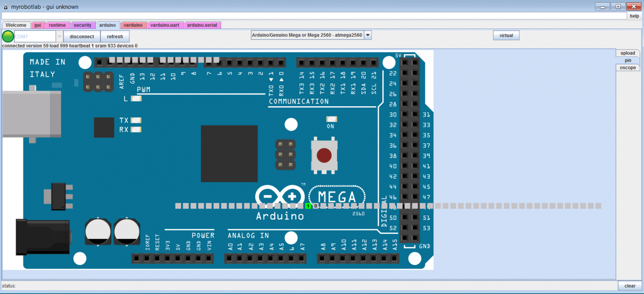This screenshot has width=644, height=294.
Task: Click the Java icon in the title bar
Action: pyautogui.click(x=6, y=7)
